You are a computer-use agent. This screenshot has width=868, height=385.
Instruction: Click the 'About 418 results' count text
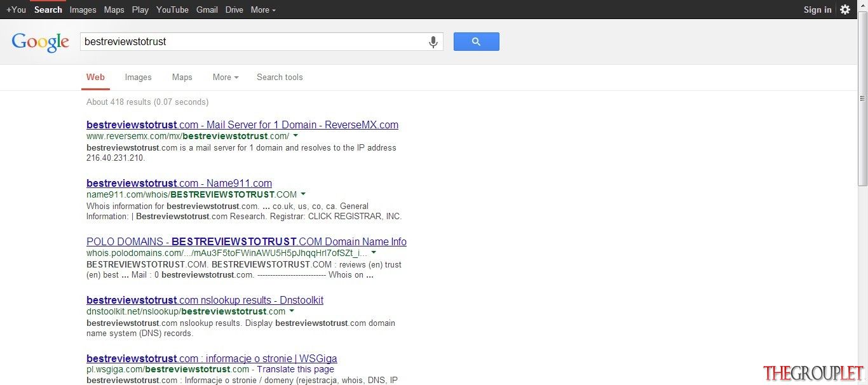point(147,102)
